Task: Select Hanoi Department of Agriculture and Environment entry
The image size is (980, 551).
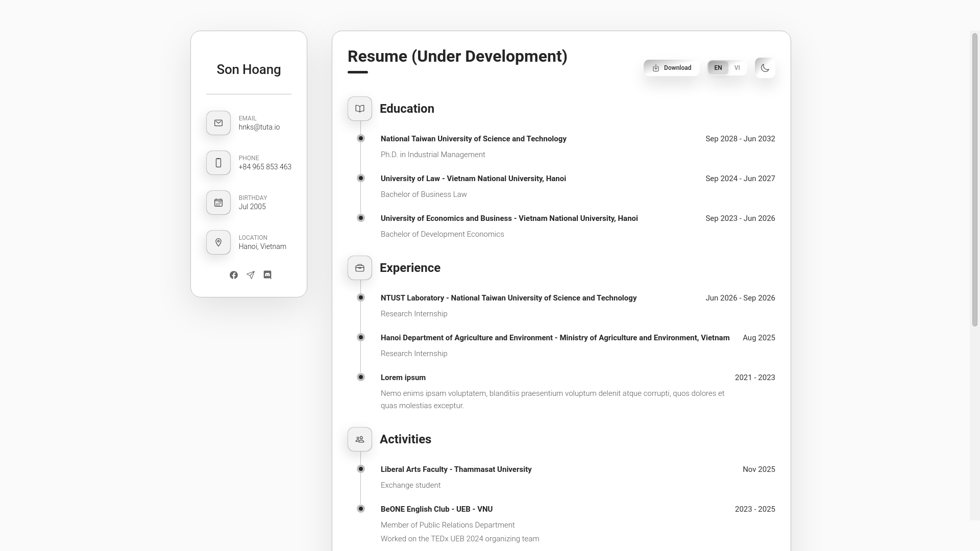Action: pyautogui.click(x=555, y=338)
